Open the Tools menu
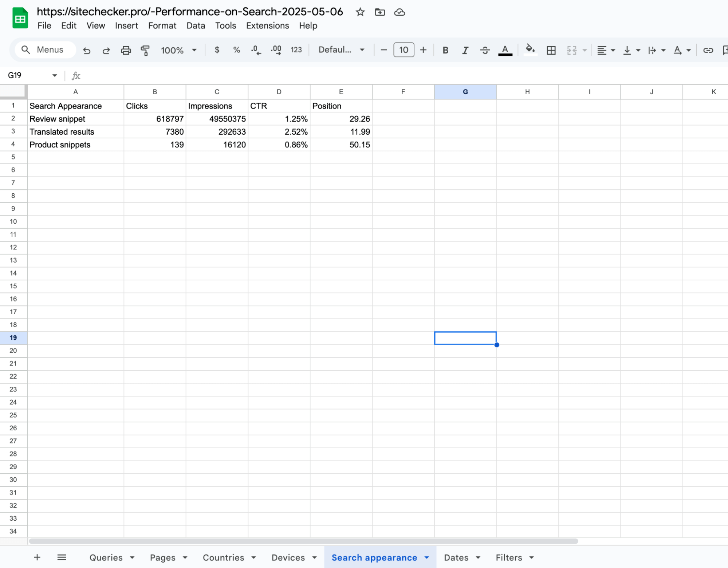This screenshot has height=568, width=728. click(x=225, y=25)
